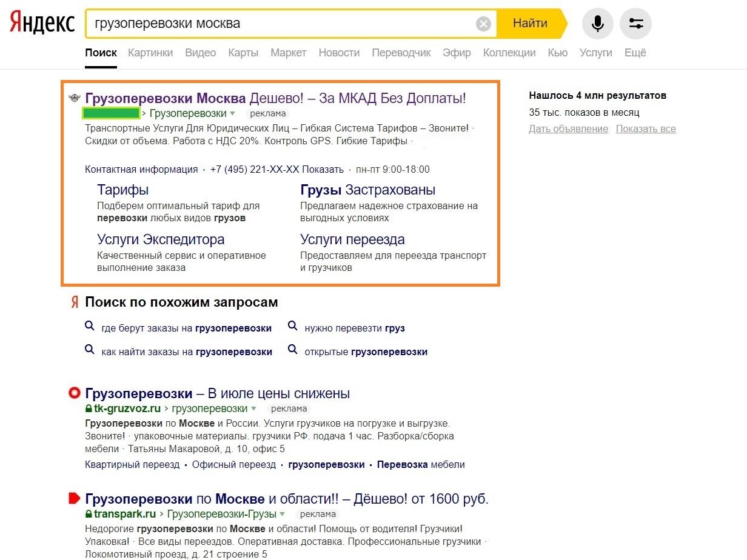This screenshot has height=560, width=747.
Task: Show the hidden phone number via Показать
Action: [323, 170]
